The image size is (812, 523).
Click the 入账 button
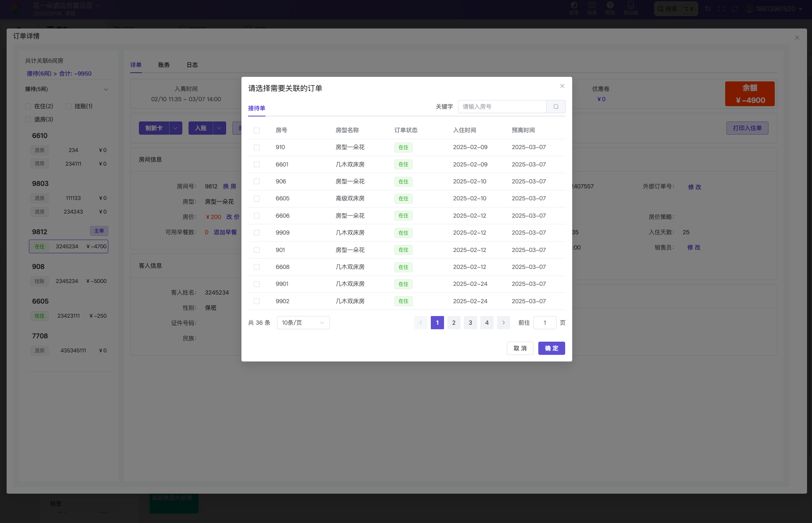201,128
